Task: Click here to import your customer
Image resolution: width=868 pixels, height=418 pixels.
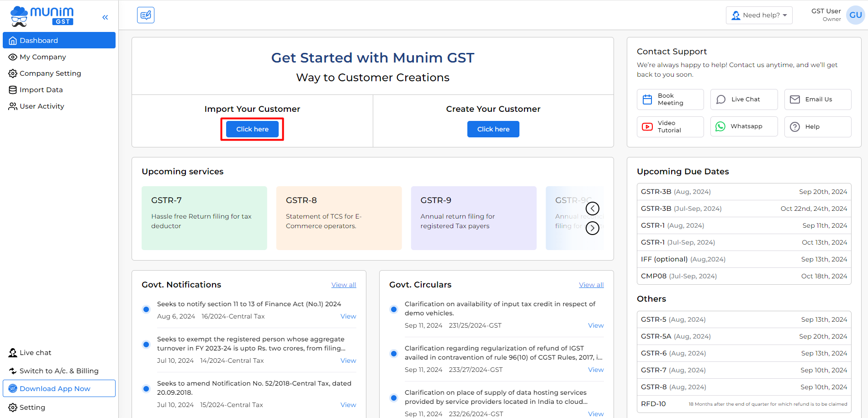Action: [252, 129]
